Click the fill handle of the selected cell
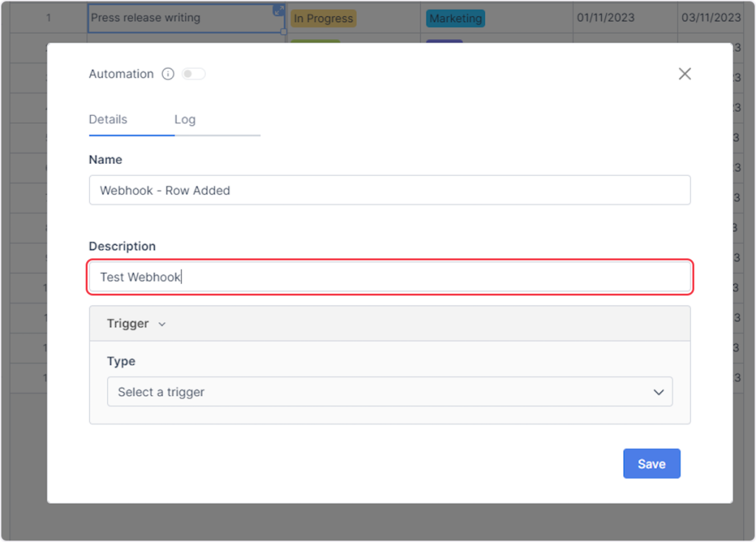 284,32
